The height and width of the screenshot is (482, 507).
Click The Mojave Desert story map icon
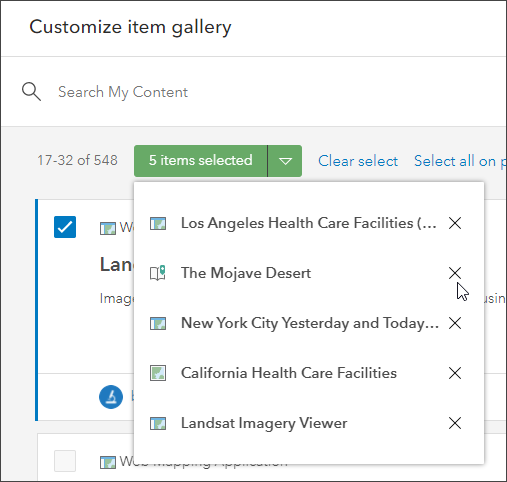(x=158, y=273)
